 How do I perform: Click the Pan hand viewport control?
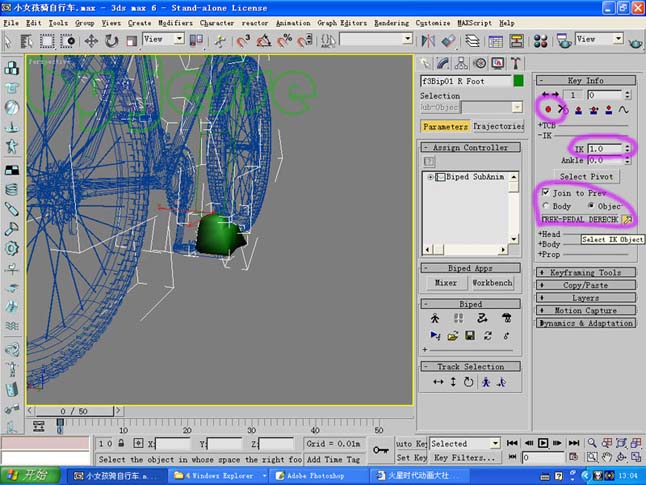pos(606,457)
